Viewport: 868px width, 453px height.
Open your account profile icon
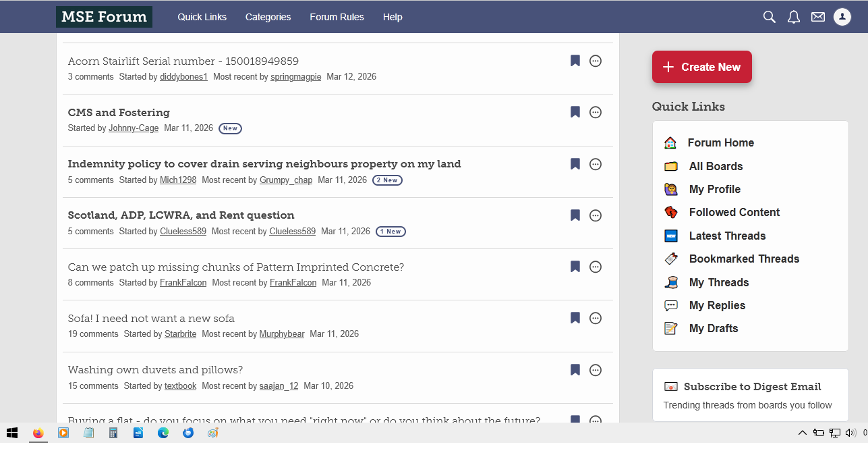(x=842, y=17)
